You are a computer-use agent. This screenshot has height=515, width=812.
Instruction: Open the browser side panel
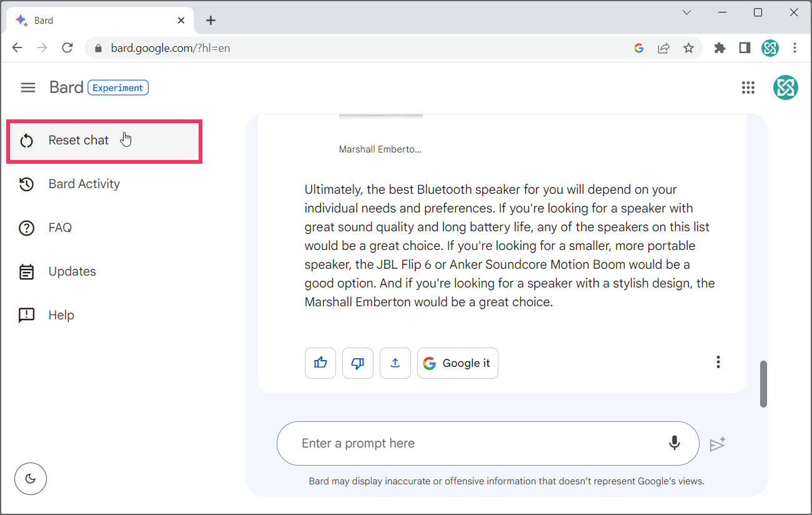point(745,48)
